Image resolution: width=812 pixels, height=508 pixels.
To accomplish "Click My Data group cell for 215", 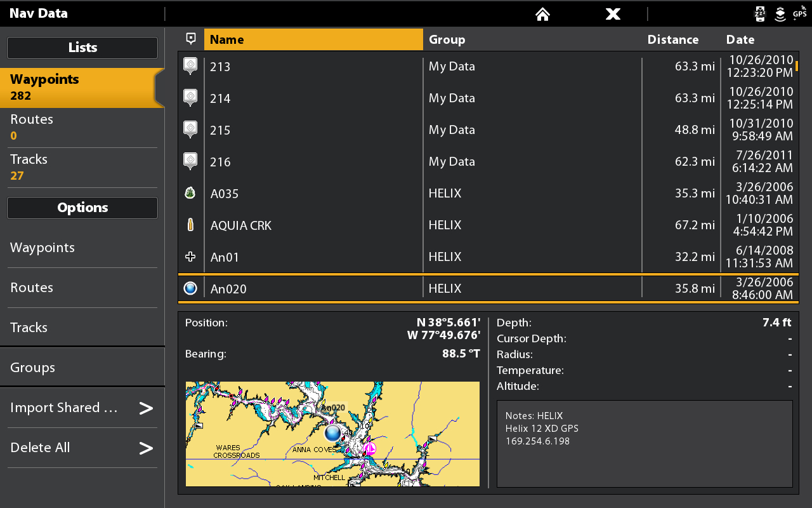I will click(x=452, y=130).
